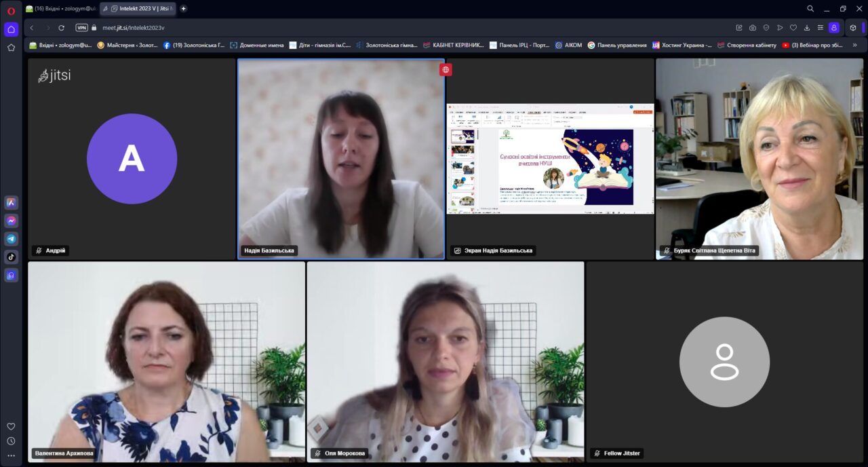The width and height of the screenshot is (868, 467).
Task: Open bookmark Створення кабінету
Action: tap(747, 45)
